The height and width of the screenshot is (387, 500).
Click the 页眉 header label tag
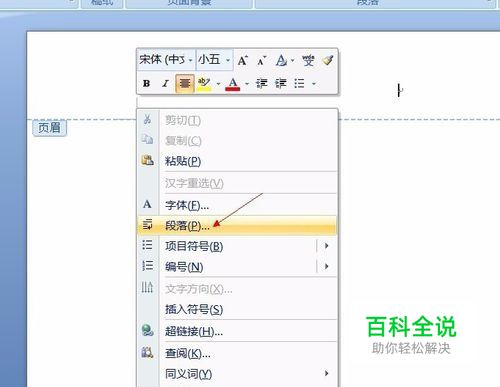coord(50,128)
